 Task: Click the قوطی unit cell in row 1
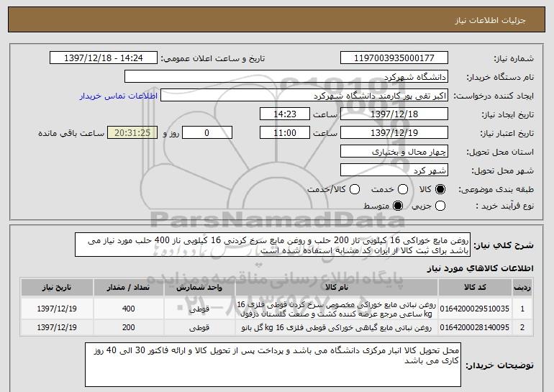click(199, 309)
